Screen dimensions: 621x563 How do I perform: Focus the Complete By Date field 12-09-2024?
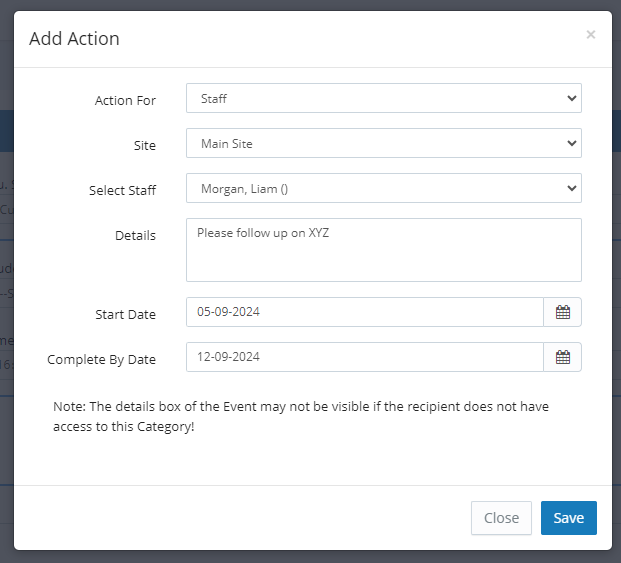pos(364,357)
